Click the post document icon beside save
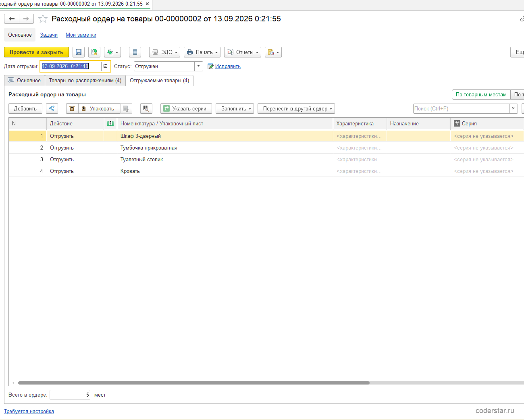The height and width of the screenshot is (420, 524). point(94,52)
